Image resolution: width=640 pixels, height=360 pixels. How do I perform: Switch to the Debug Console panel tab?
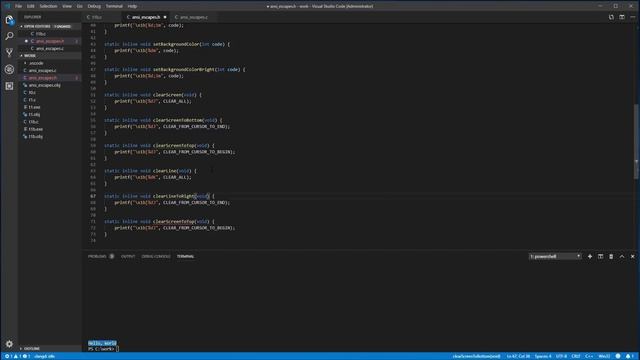(x=156, y=256)
